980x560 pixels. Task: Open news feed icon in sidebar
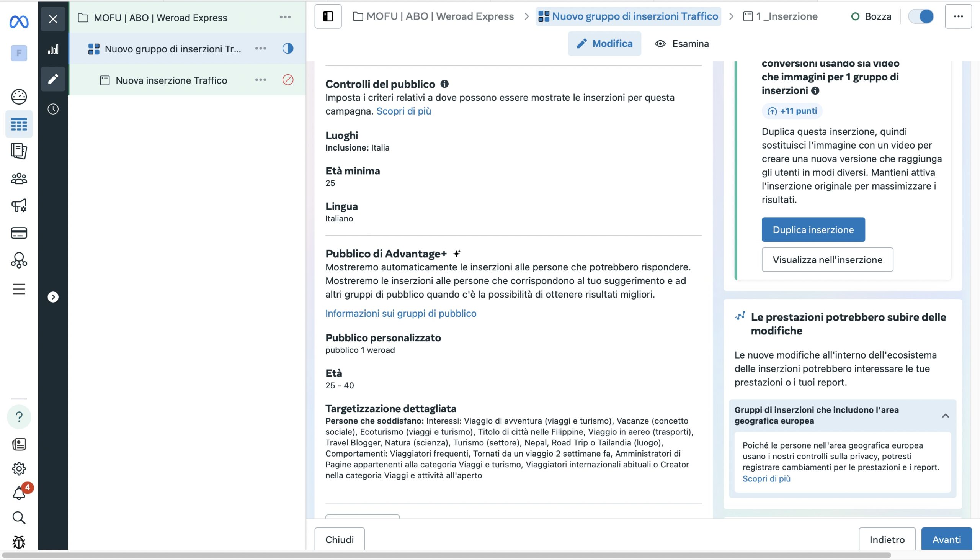(19, 445)
